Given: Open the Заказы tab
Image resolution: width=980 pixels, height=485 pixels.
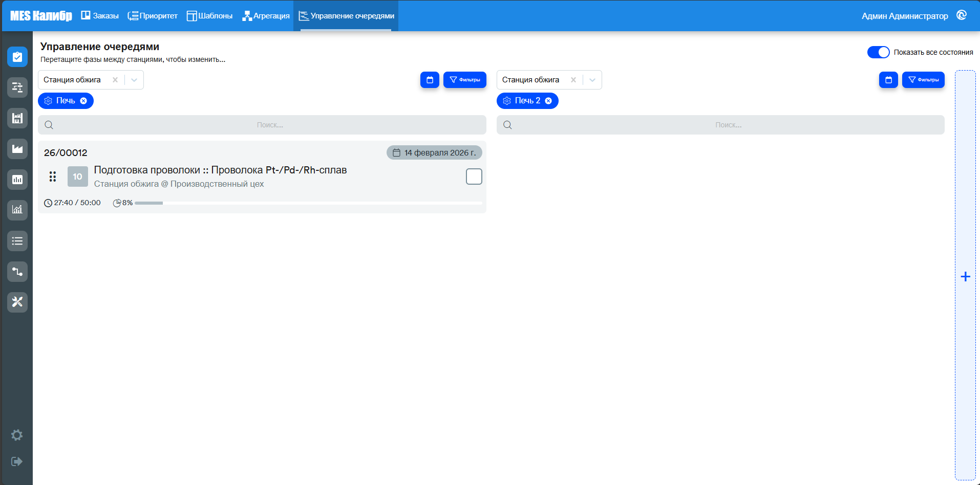Looking at the screenshot, I should (x=100, y=16).
